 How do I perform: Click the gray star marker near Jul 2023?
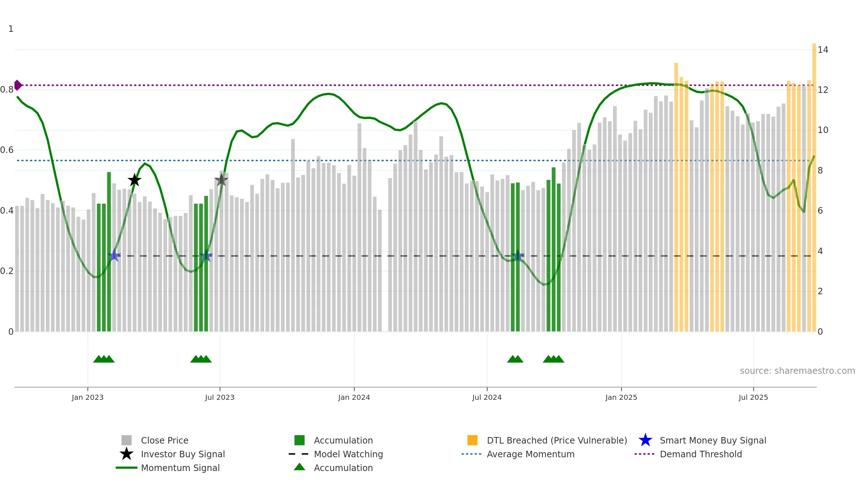point(221,180)
